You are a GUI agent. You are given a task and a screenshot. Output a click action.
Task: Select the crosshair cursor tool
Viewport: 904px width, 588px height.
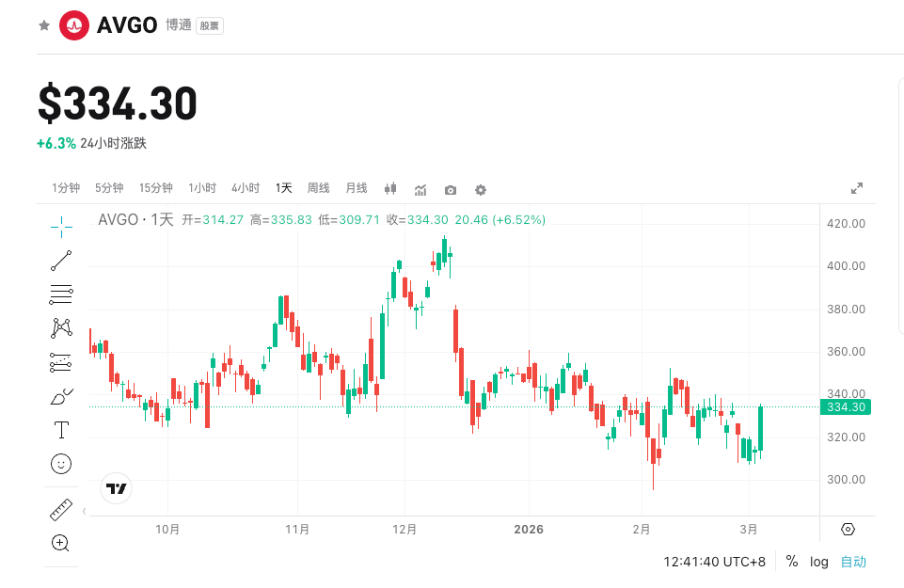pos(60,227)
